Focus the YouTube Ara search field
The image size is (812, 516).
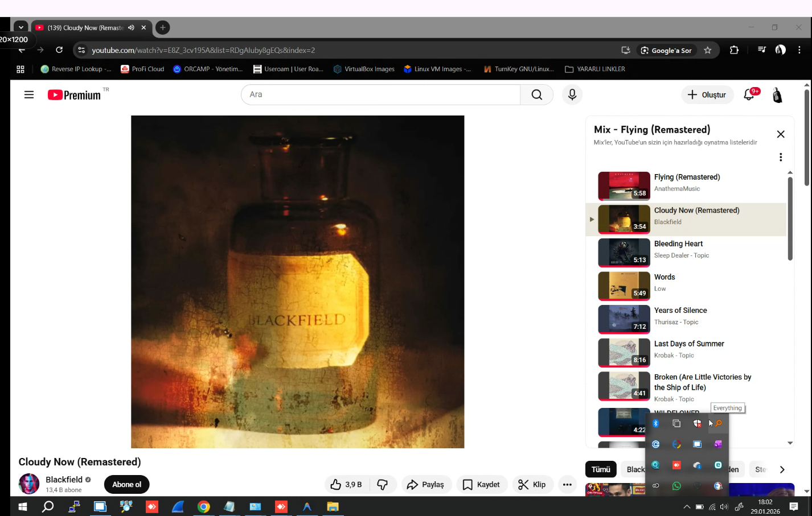click(380, 94)
